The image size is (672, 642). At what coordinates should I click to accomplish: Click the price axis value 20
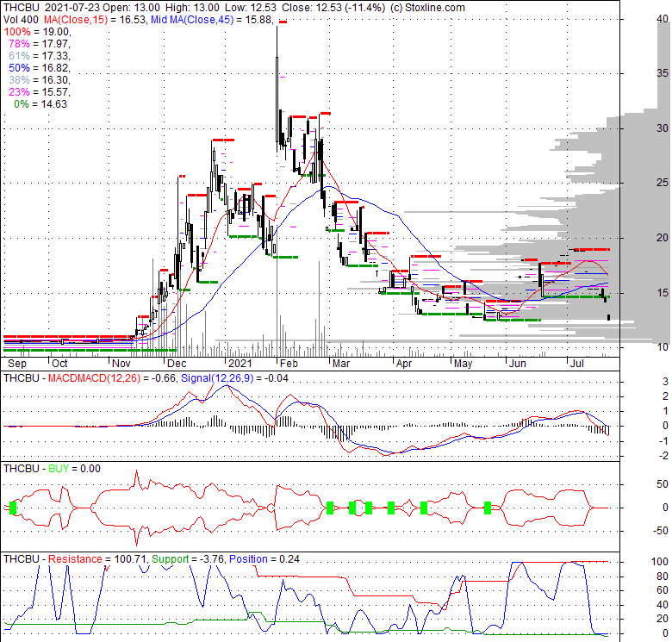pyautogui.click(x=663, y=238)
